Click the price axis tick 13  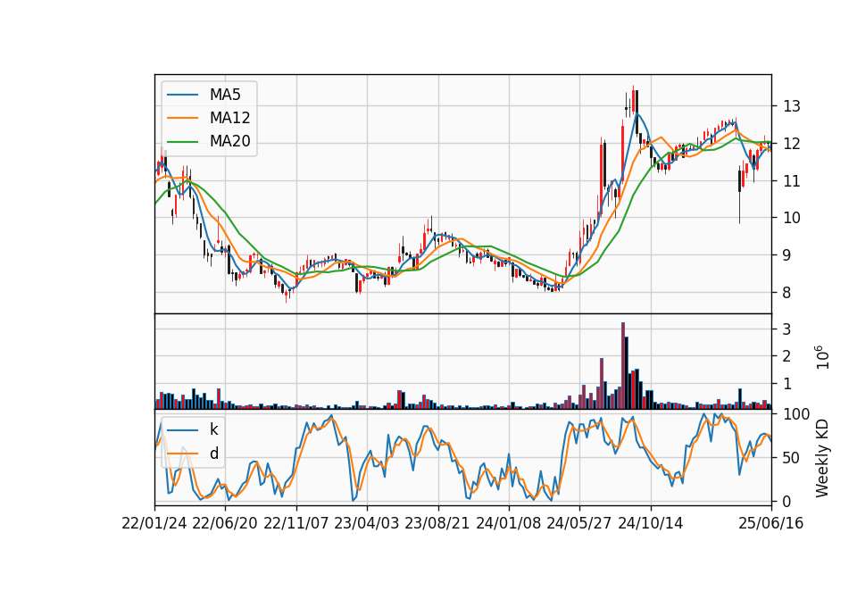click(792, 106)
